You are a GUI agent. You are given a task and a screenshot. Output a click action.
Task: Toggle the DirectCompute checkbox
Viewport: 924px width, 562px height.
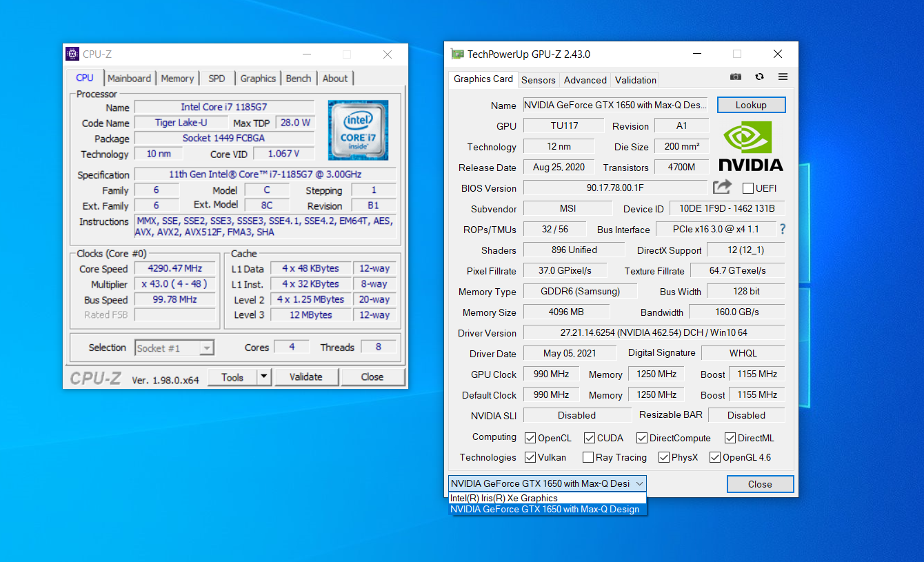pos(642,438)
